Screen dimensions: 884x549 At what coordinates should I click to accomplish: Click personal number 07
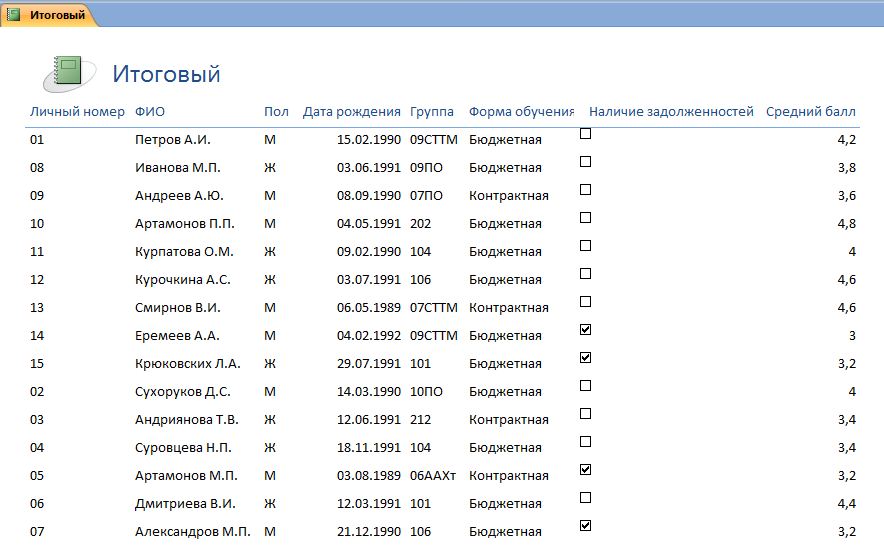pos(37,532)
